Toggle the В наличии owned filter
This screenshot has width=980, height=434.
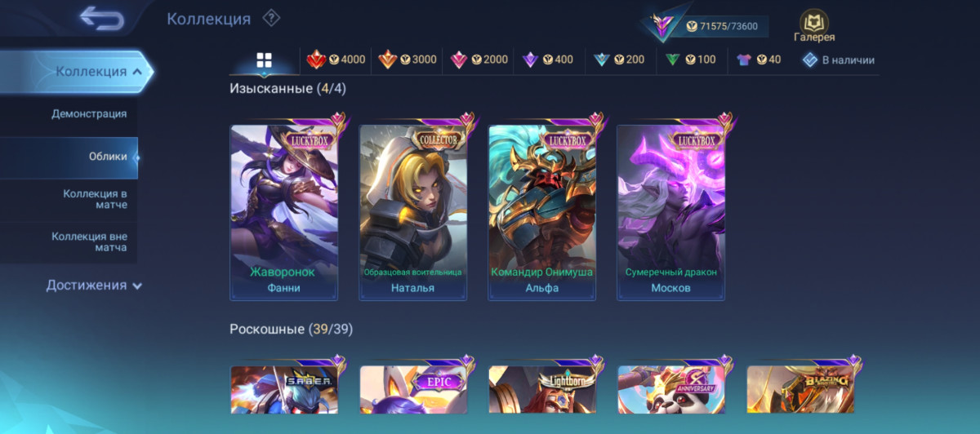pyautogui.click(x=838, y=60)
